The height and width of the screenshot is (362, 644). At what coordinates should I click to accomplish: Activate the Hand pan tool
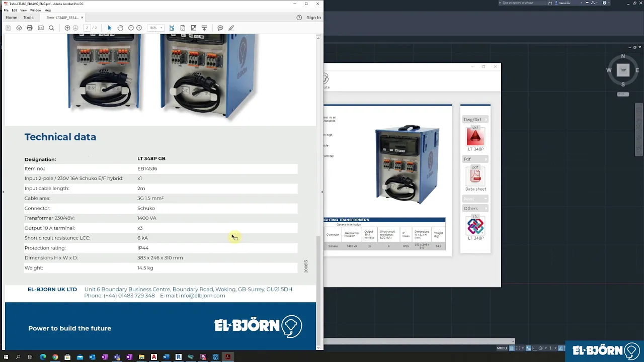coord(120,28)
